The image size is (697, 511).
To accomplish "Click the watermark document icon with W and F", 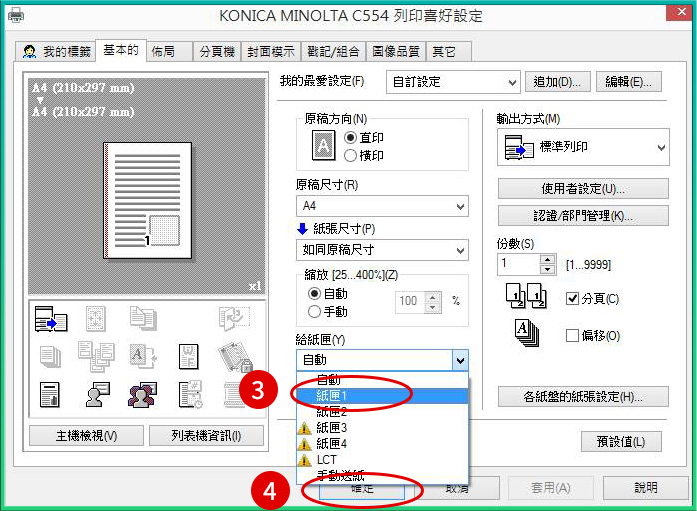I will coord(188,356).
